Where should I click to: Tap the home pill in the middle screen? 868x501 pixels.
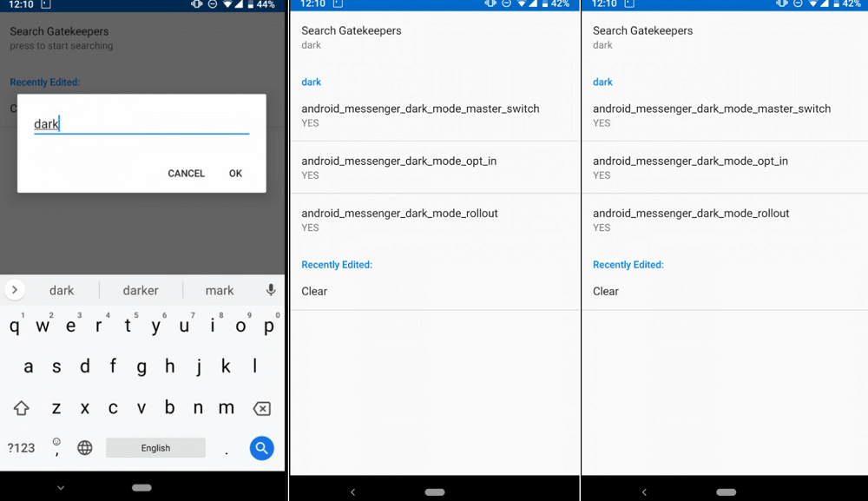pyautogui.click(x=435, y=491)
